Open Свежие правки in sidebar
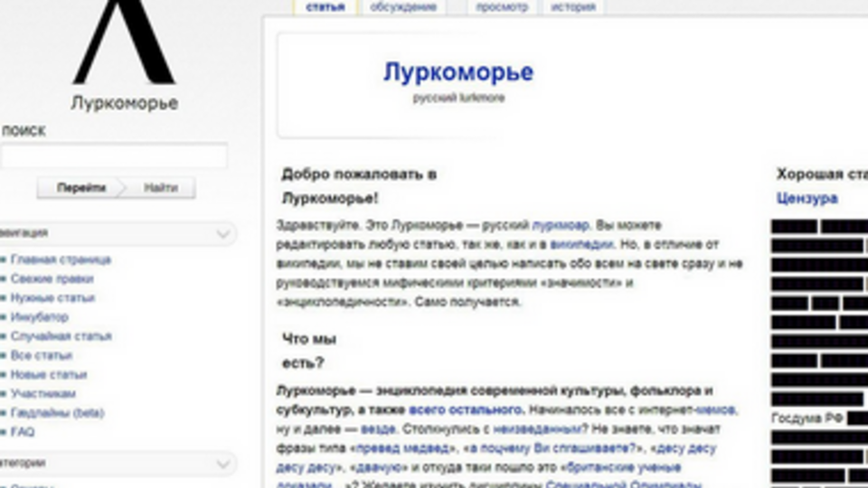 [52, 279]
